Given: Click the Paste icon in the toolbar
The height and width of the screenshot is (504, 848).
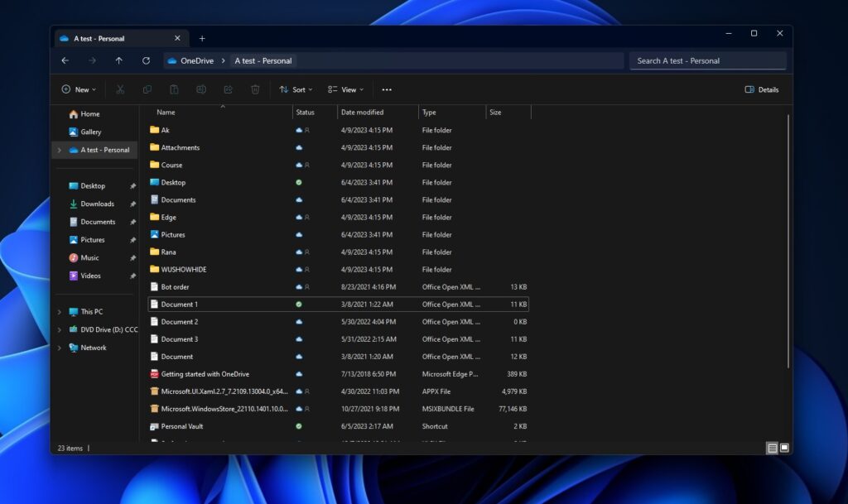Looking at the screenshot, I should [175, 89].
